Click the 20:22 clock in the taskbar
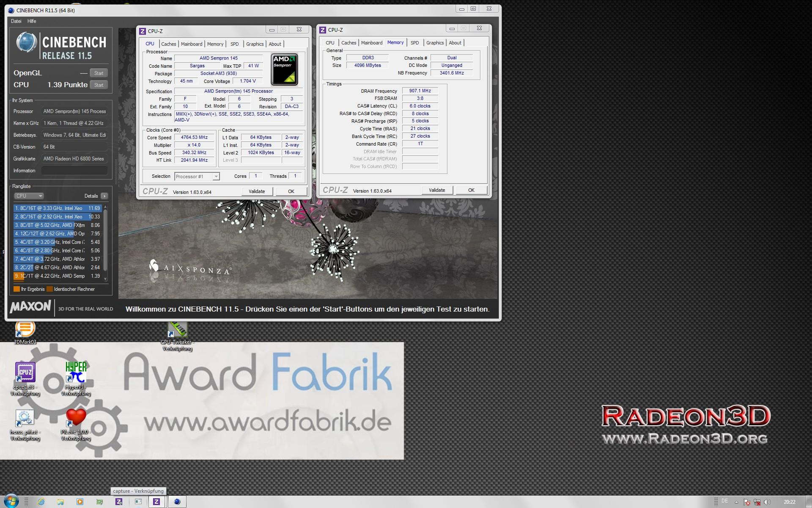Viewport: 812px width, 508px height. pos(789,502)
